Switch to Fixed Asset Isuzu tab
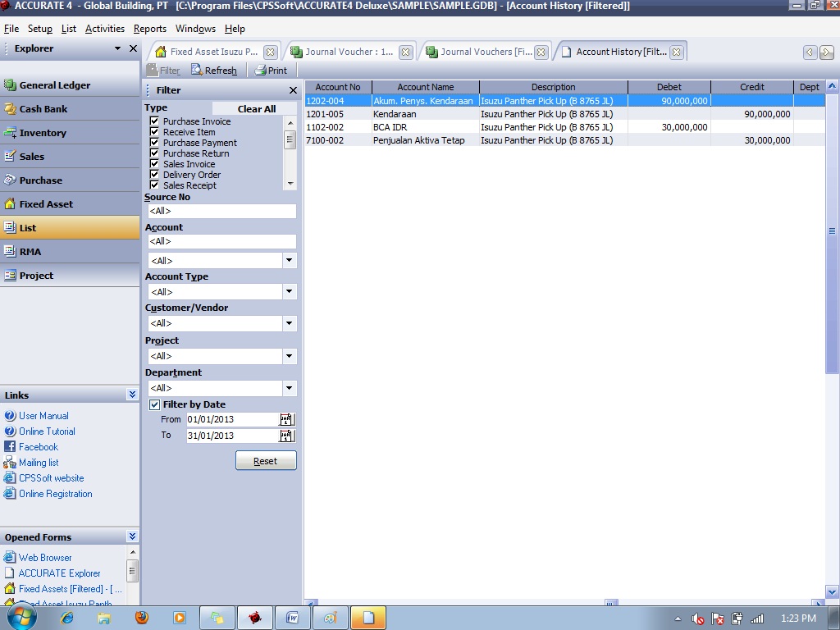This screenshot has height=630, width=840. pos(213,52)
